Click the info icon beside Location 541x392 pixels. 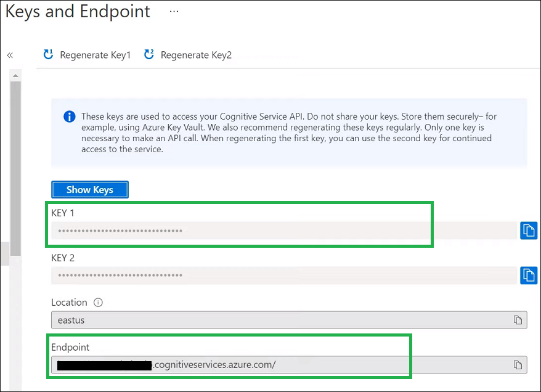(x=98, y=303)
